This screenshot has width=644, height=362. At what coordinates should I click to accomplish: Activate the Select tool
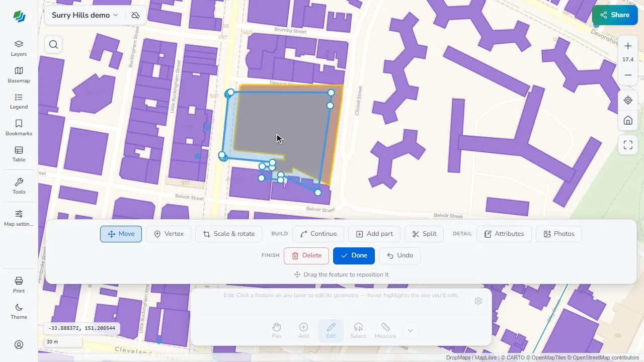(358, 330)
